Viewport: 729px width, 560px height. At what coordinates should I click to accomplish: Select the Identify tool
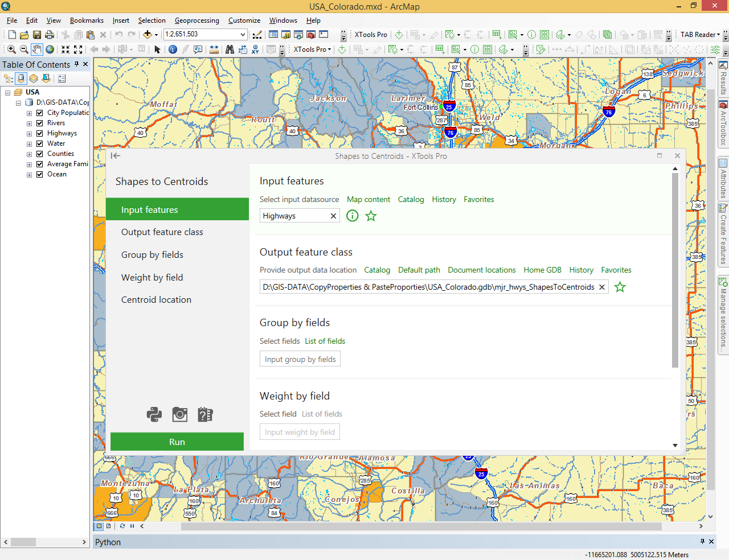tap(173, 50)
